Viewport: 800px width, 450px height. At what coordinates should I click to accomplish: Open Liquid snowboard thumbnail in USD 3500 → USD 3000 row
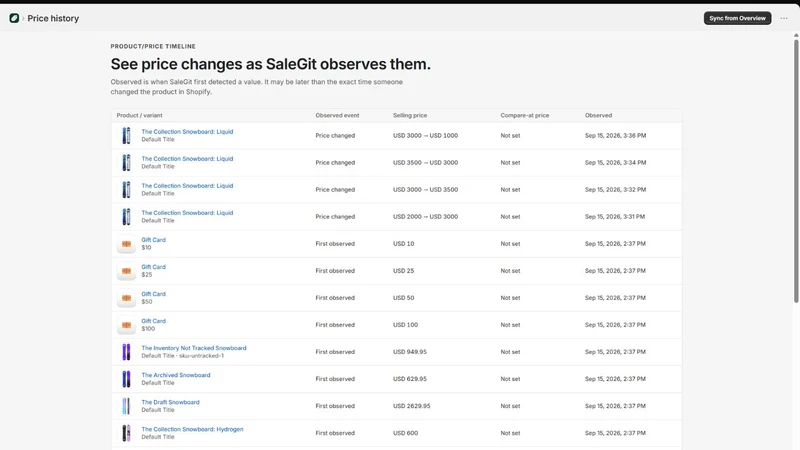coord(126,163)
